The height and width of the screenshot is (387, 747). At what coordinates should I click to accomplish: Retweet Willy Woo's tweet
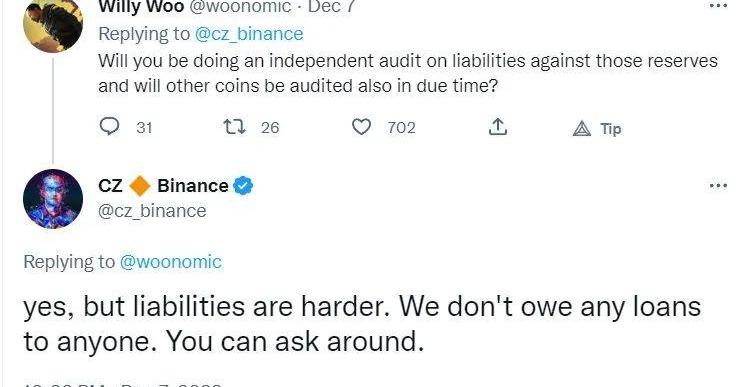(x=234, y=127)
